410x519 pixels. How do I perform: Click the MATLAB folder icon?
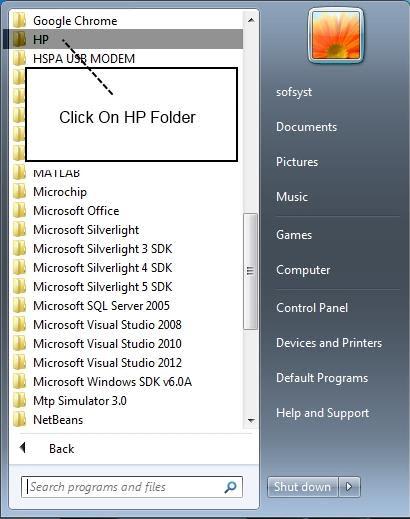tap(19, 172)
